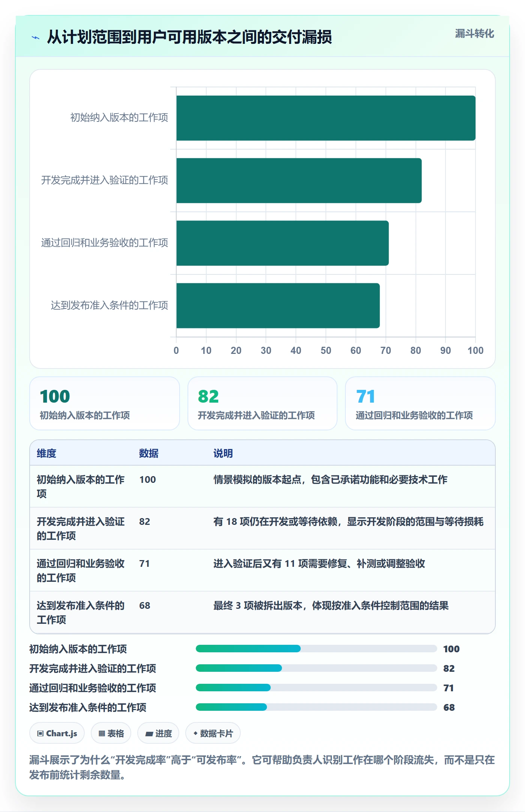Select the table cell 达到发布准入条件的工作项
The width and height of the screenshot is (525, 812).
pos(81,613)
